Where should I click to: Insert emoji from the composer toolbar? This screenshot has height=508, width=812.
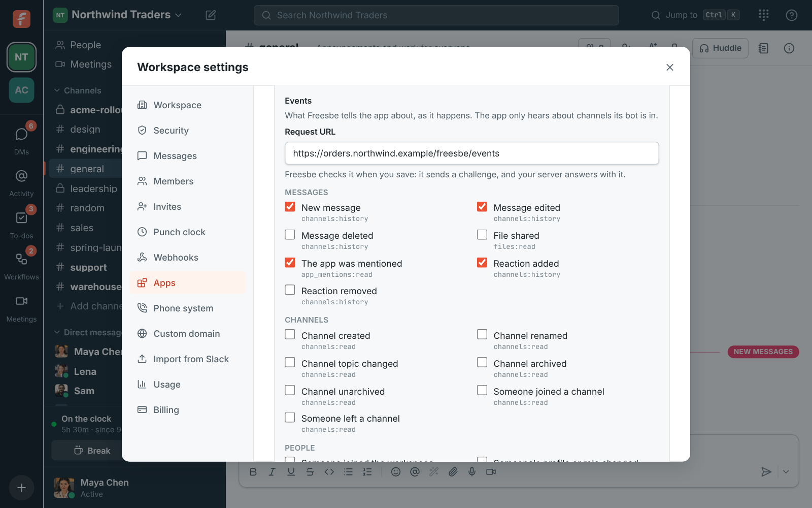tap(396, 472)
